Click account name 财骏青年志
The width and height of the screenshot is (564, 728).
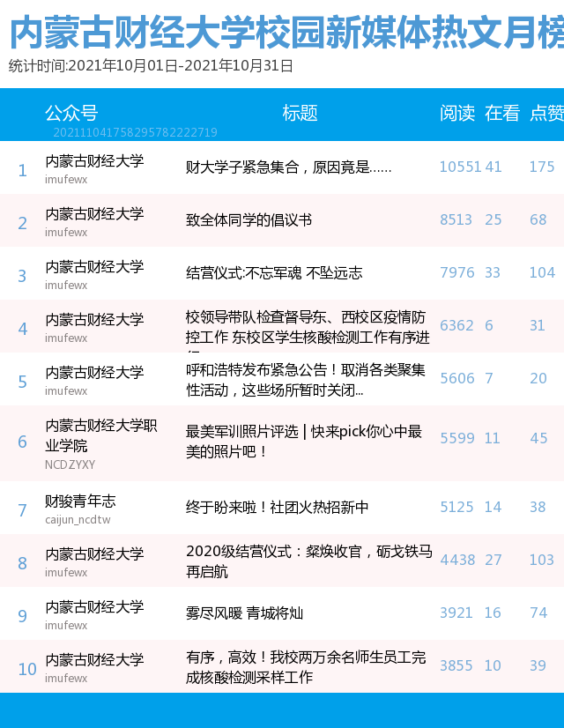point(80,501)
